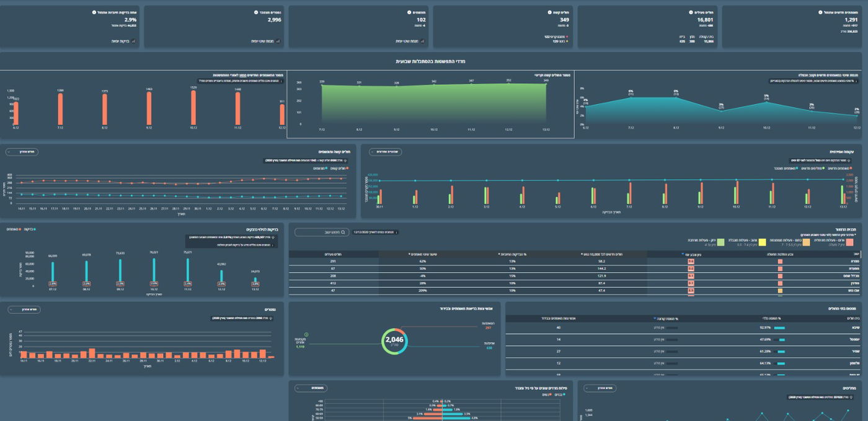868x421 pixels.
Task: Click info icon on the 16,801 active patients card
Action: click(691, 12)
